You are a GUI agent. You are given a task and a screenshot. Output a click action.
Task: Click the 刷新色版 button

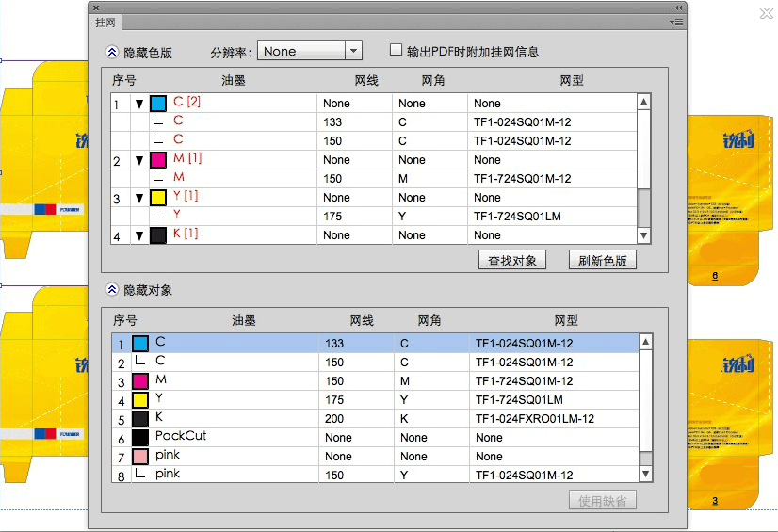(x=602, y=261)
